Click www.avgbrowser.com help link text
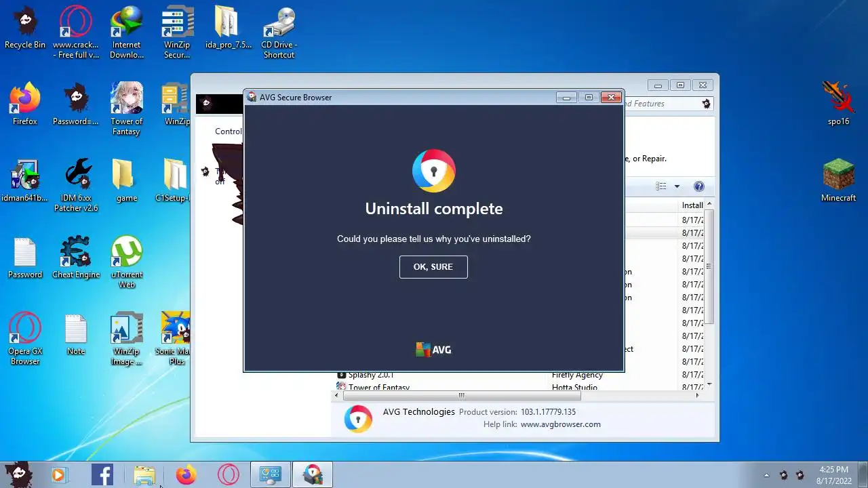Screen dimensions: 868x488 (561, 424)
